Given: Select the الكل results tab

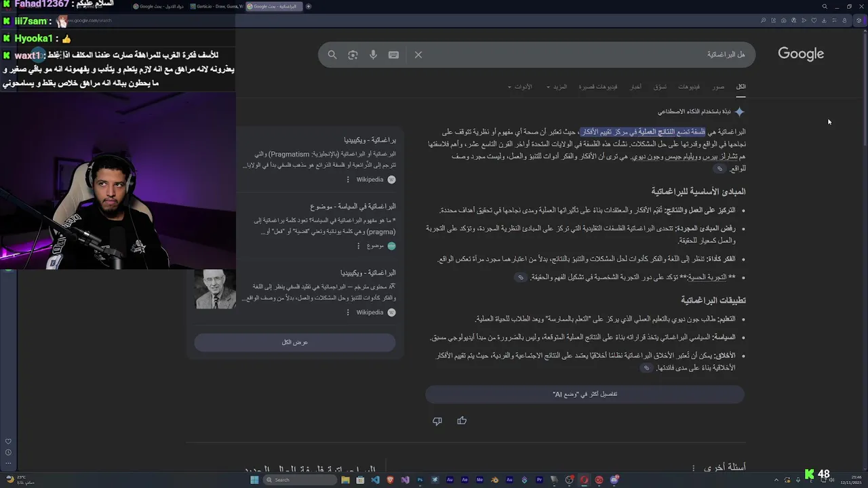Looking at the screenshot, I should coord(741,87).
